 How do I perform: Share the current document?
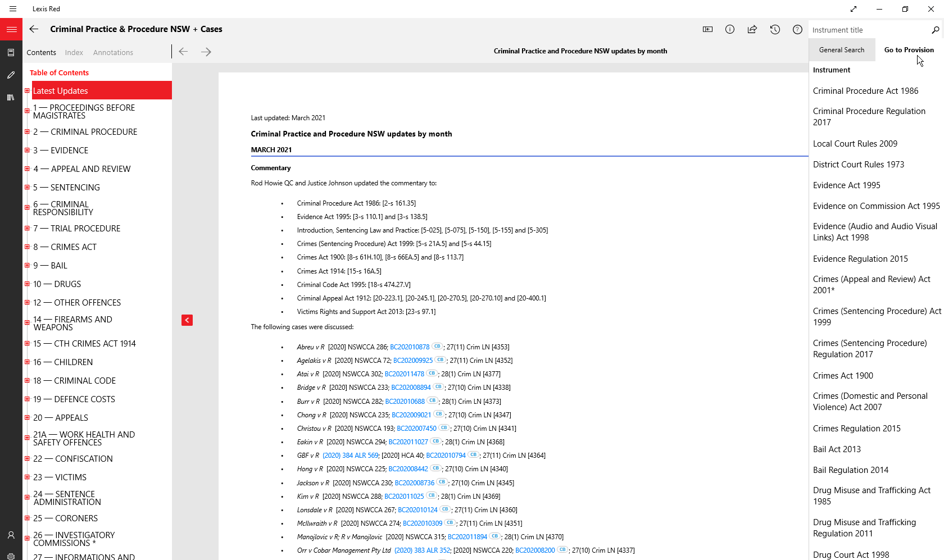752,29
